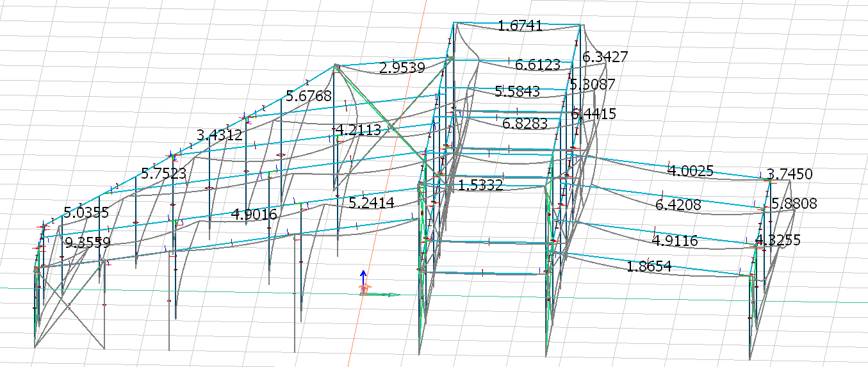Select the 5.7523 value label
The width and height of the screenshot is (868, 367).
click(x=163, y=174)
